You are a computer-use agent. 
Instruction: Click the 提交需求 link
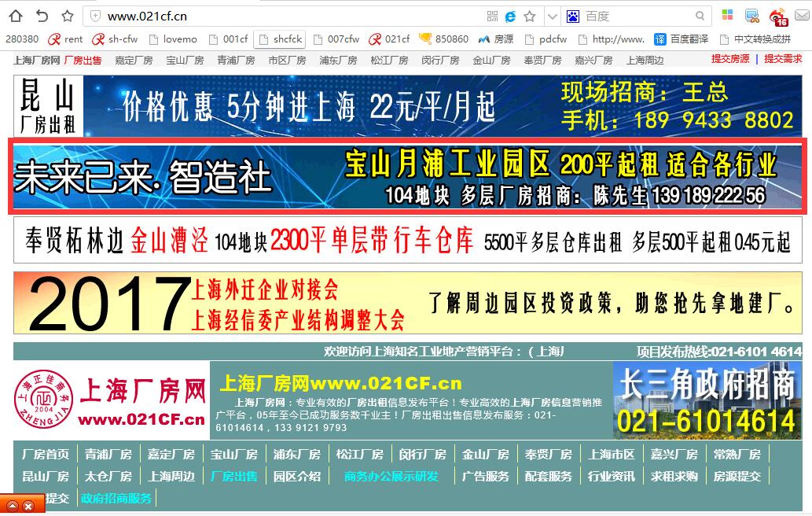(x=783, y=59)
